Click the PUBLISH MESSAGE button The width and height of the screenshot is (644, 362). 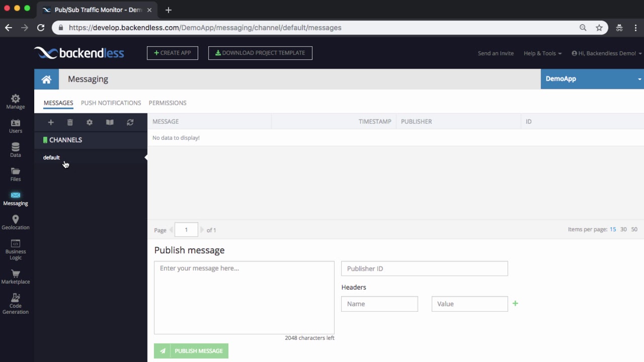pyautogui.click(x=191, y=351)
